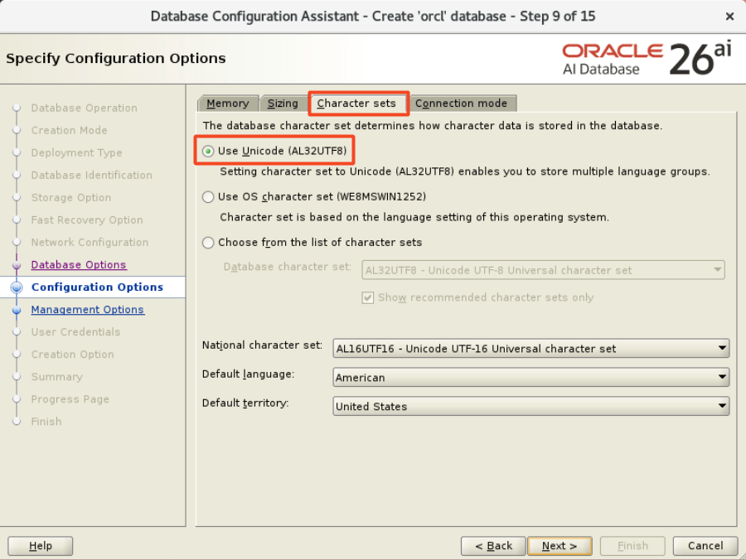Click the Database Options step bullet icon
Image resolution: width=746 pixels, height=560 pixels.
point(16,265)
